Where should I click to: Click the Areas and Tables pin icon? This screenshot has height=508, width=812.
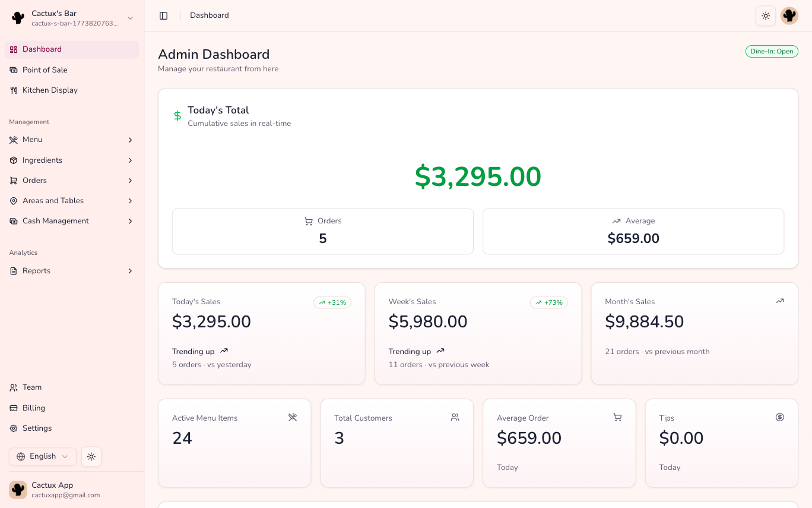click(14, 201)
